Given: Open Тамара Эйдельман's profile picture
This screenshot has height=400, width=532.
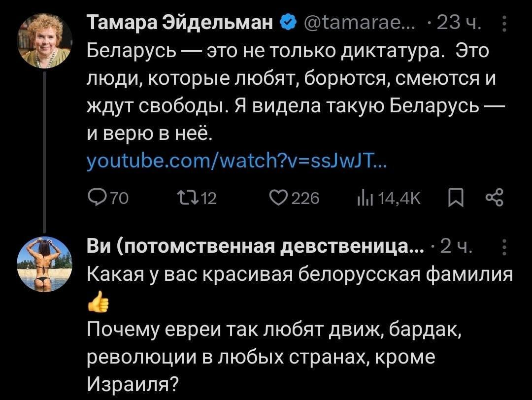Looking at the screenshot, I should click(x=45, y=40).
